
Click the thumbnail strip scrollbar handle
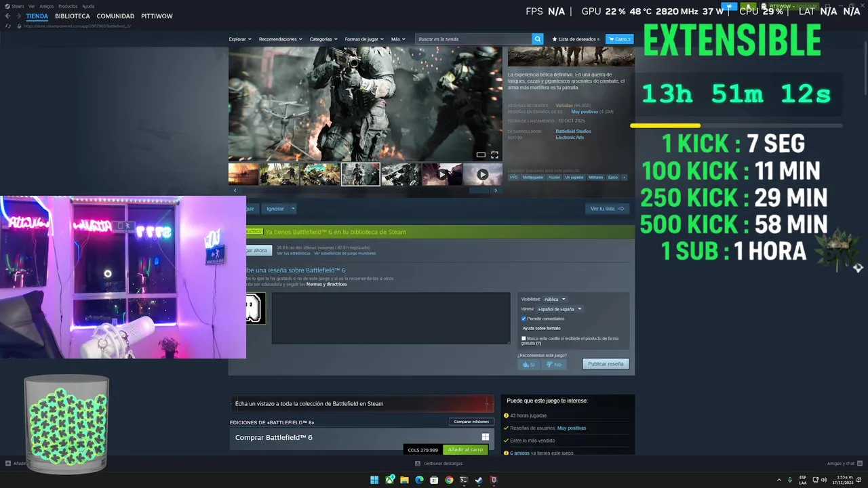click(479, 190)
